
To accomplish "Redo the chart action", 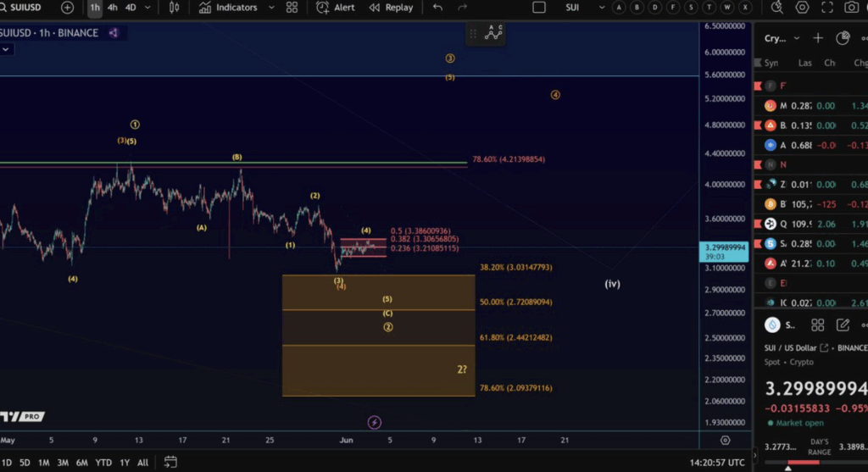I will coord(462,7).
